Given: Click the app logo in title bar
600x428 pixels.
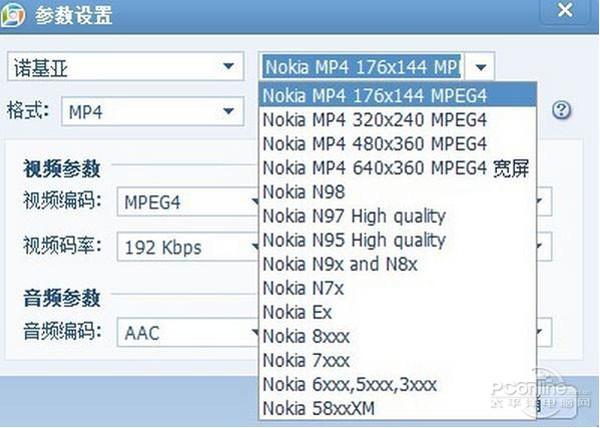Looking at the screenshot, I should 13,15.
